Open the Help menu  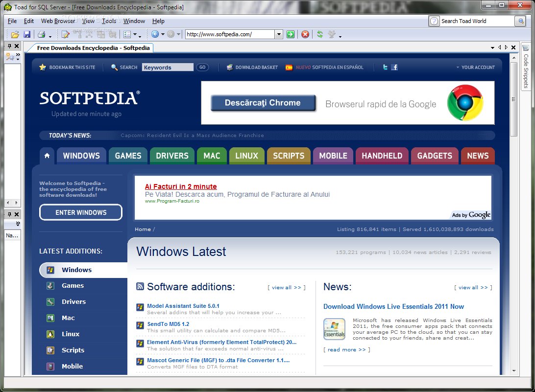pos(158,21)
